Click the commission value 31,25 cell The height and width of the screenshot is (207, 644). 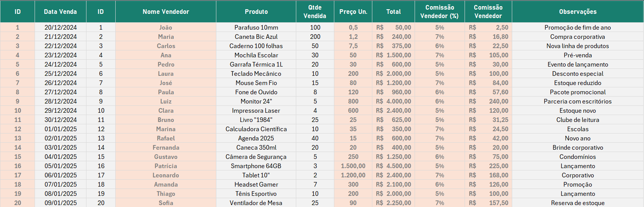488,120
